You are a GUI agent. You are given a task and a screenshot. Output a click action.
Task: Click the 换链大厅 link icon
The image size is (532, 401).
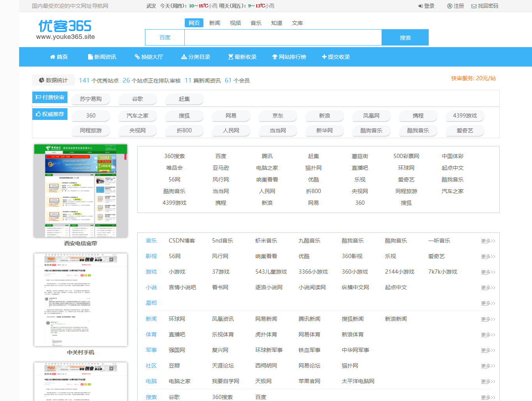(x=137, y=57)
